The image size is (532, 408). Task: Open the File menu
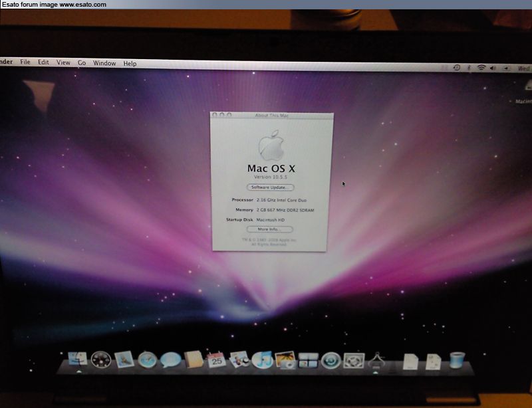point(25,62)
